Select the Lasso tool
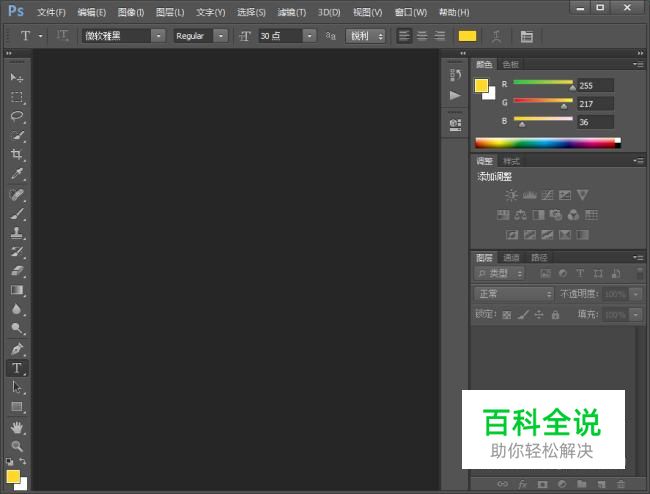The height and width of the screenshot is (494, 650). point(17,116)
